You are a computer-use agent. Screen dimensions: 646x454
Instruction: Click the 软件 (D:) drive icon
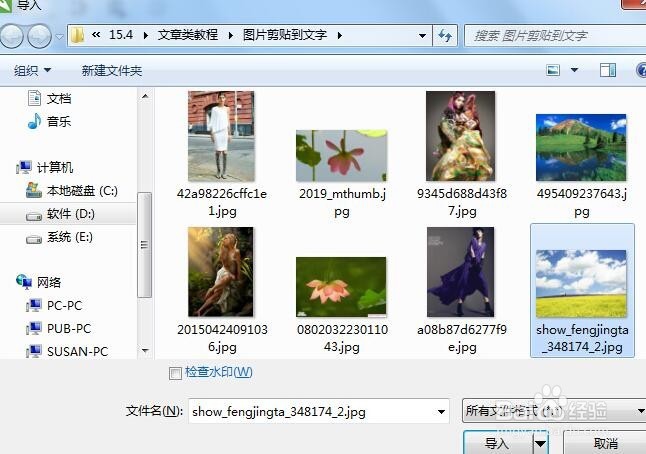coord(34,216)
